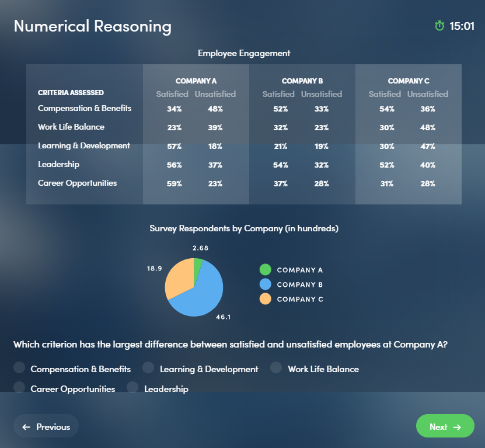Click Company A Learning satisfied value 57%
Screen dimensions: 485x448
pyautogui.click(x=175, y=146)
